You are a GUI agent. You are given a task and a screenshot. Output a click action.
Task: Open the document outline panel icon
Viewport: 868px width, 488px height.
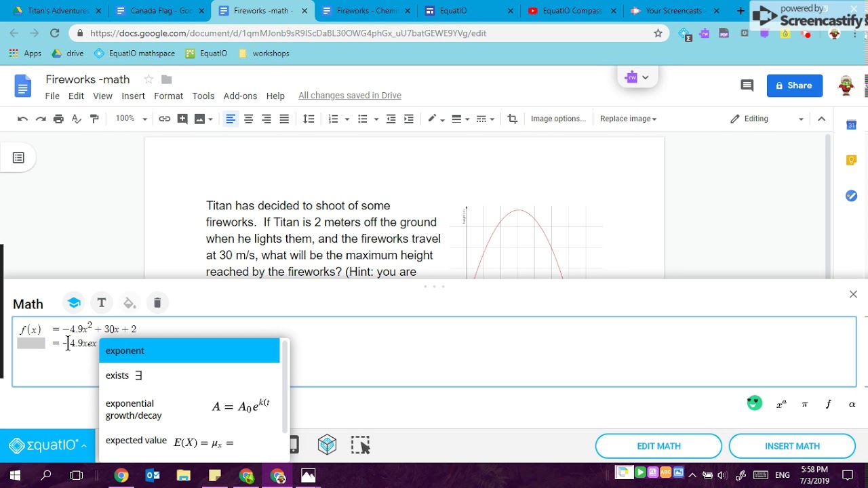tap(18, 158)
